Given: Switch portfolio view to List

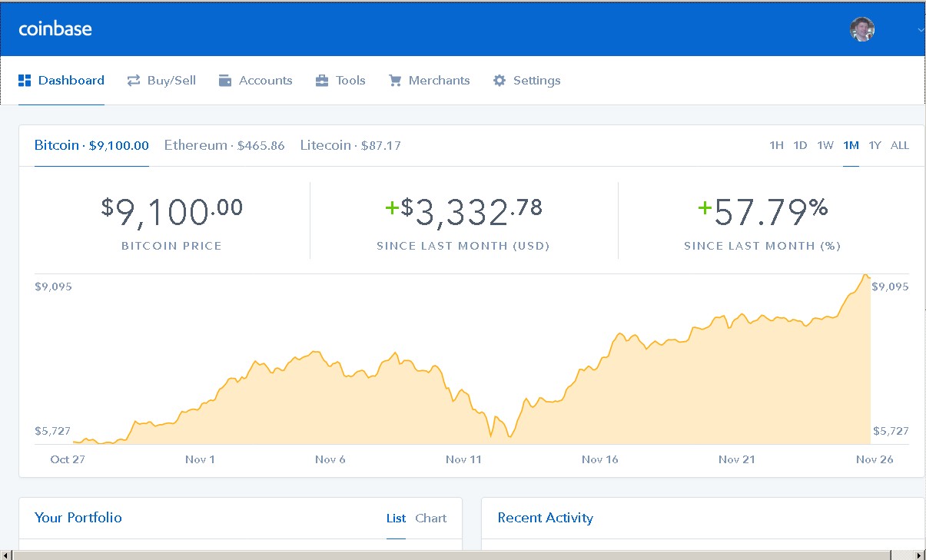Looking at the screenshot, I should [396, 519].
